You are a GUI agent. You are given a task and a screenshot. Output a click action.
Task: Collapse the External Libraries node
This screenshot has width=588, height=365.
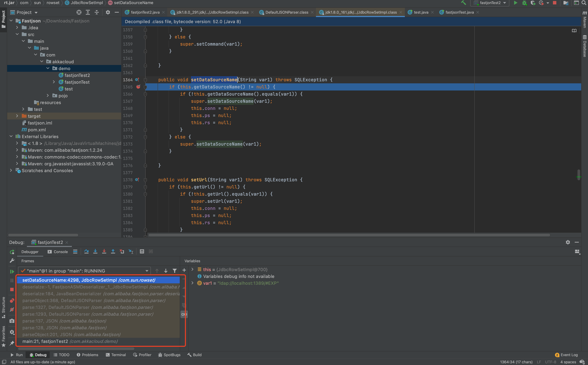click(11, 136)
